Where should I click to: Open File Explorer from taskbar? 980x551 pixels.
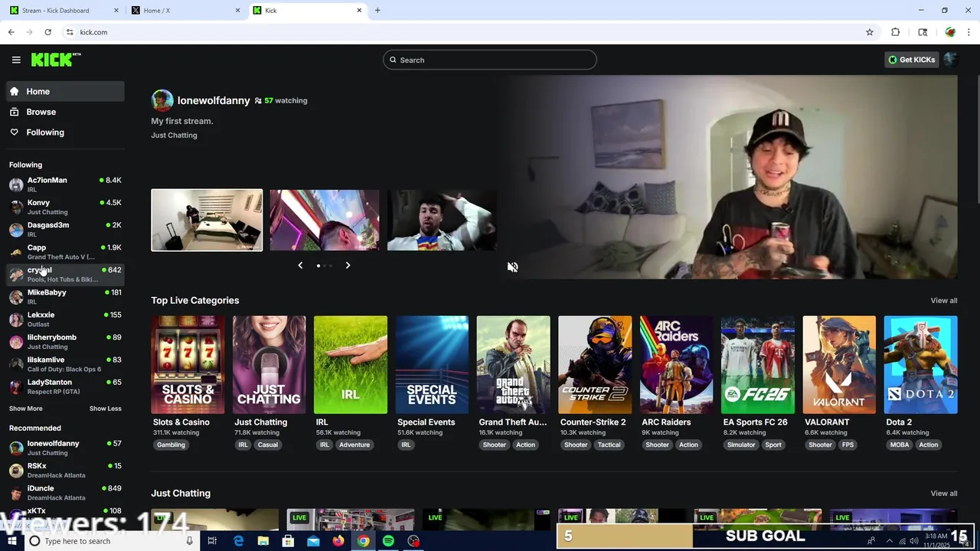pyautogui.click(x=263, y=541)
